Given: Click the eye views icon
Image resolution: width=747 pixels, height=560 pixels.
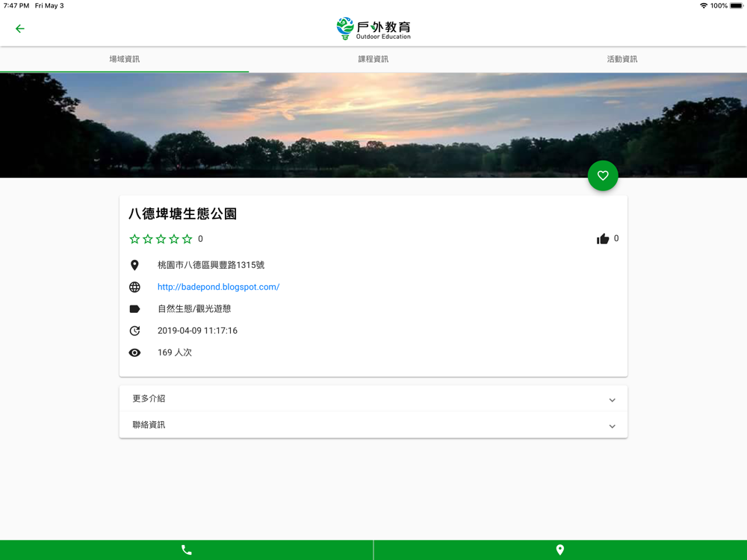Looking at the screenshot, I should click(134, 353).
